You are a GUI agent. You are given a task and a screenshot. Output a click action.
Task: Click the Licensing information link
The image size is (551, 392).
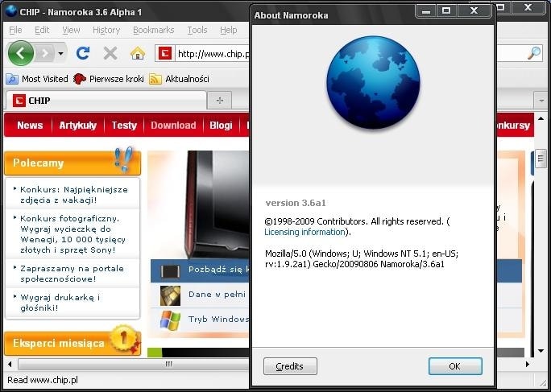(305, 232)
